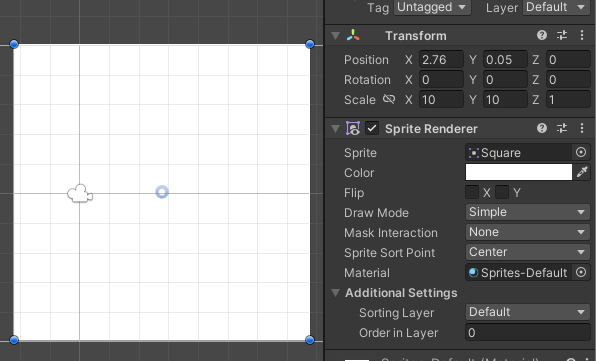The height and width of the screenshot is (361, 596).
Task: Click the Position label
Action: [366, 60]
